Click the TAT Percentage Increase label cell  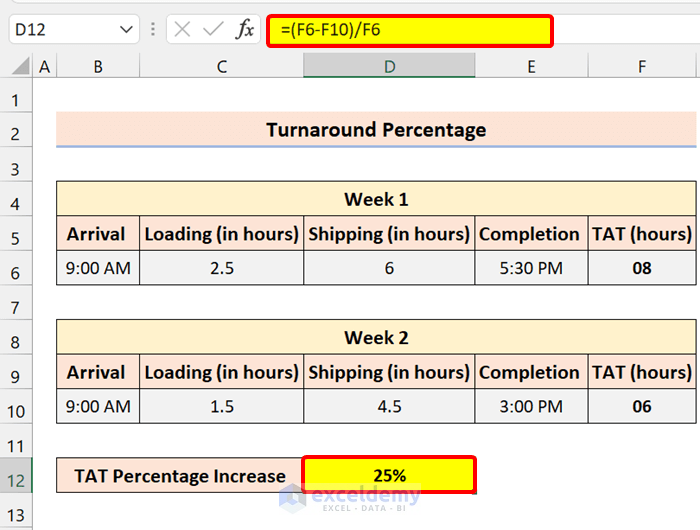click(180, 476)
